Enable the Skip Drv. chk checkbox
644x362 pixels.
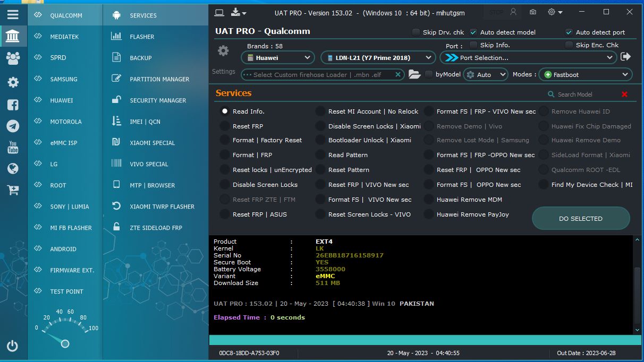coord(416,32)
